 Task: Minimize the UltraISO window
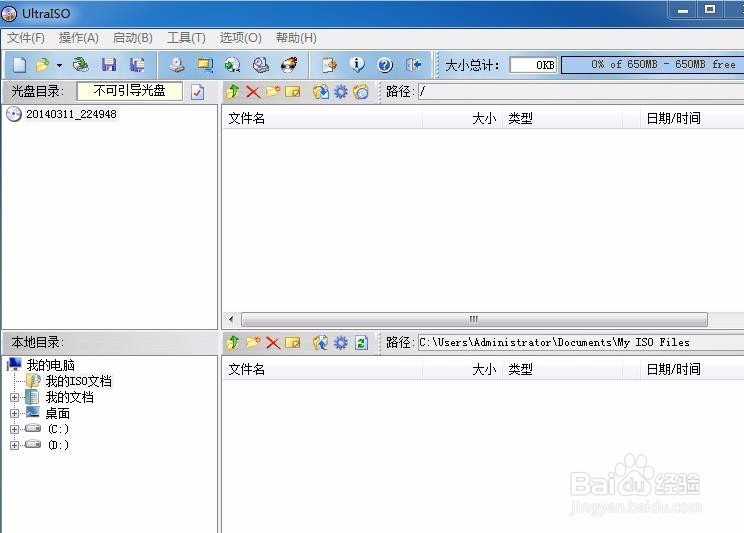[683, 9]
